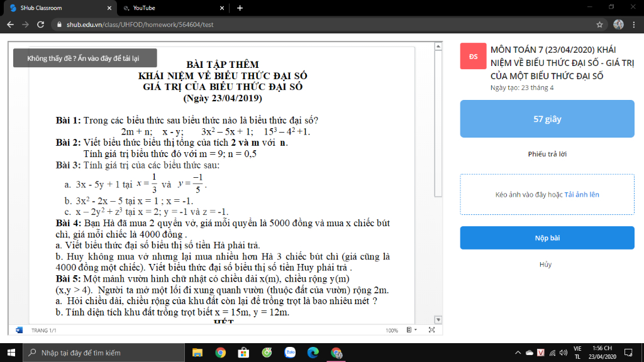The width and height of the screenshot is (644, 362).
Task: Close the SHub Classroom tab
Action: 109,8
